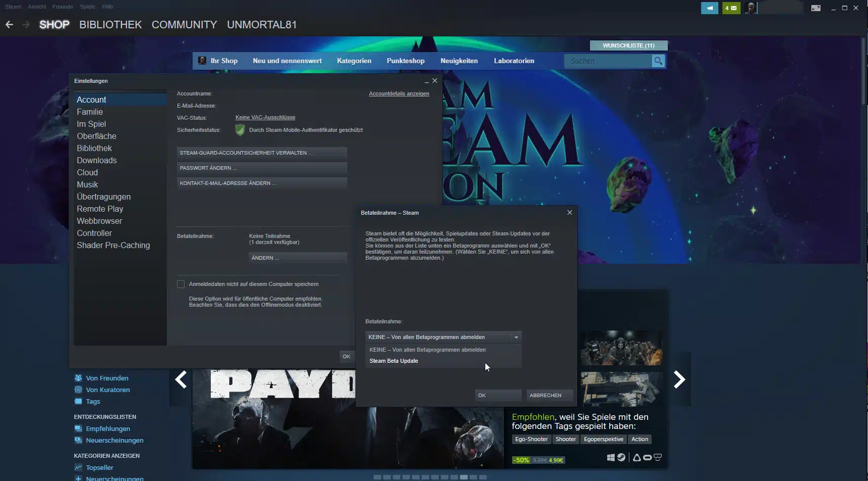Viewport: 868px width, 481px height.
Task: Click 'PASSWORT ÄNDERN' button
Action: click(x=262, y=168)
